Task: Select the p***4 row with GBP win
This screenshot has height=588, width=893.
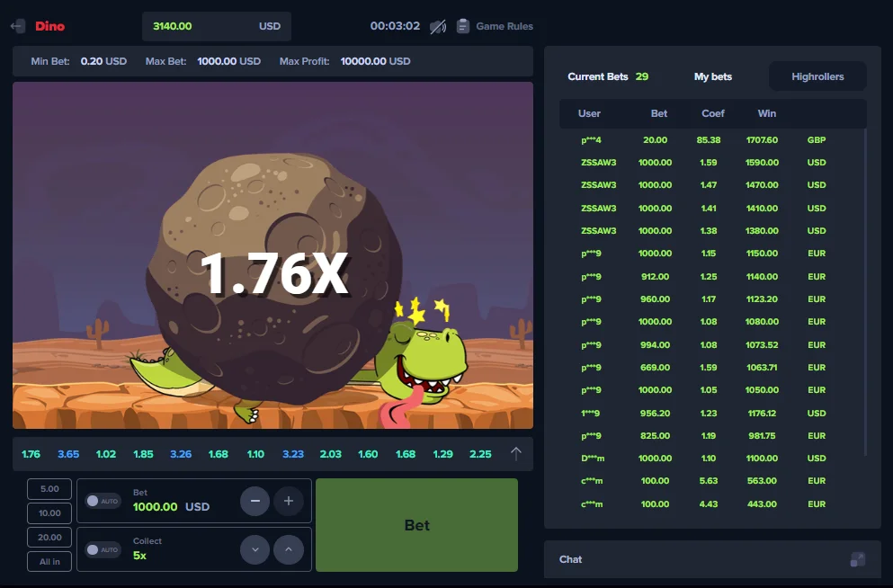Action: coord(711,140)
